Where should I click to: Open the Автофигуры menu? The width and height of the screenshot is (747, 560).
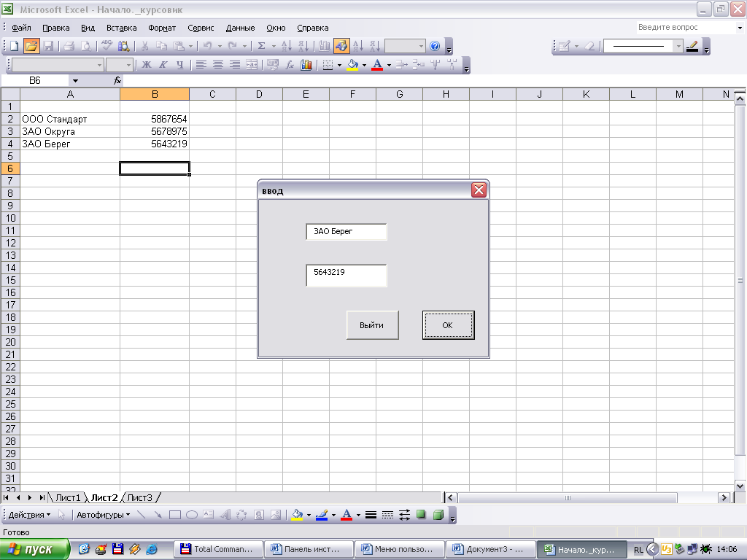[104, 515]
